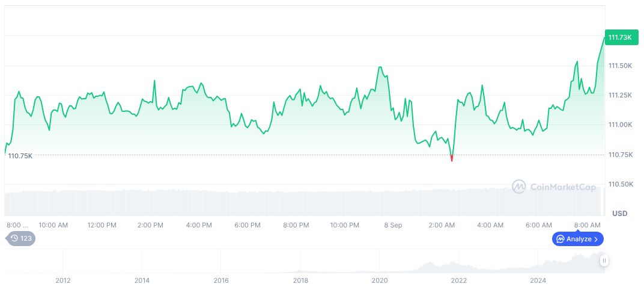Screen dimensions: 644x287
Task: Open the 123 events badge
Action: [22, 238]
